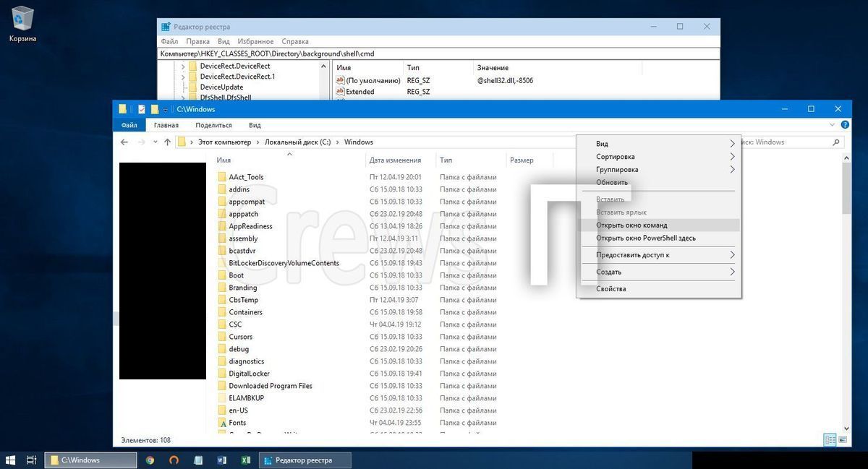Open Создать submenu in context menu
Viewport: 868px width, 469px height.
(658, 272)
